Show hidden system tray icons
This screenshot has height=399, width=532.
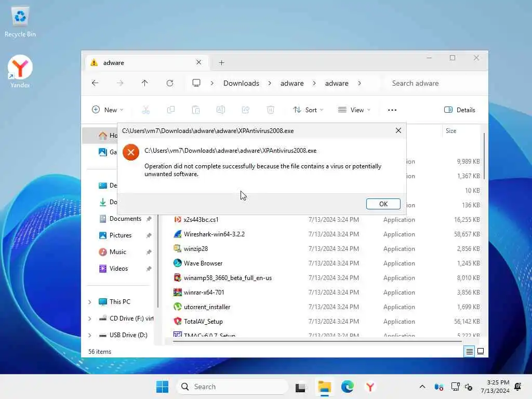click(422, 387)
